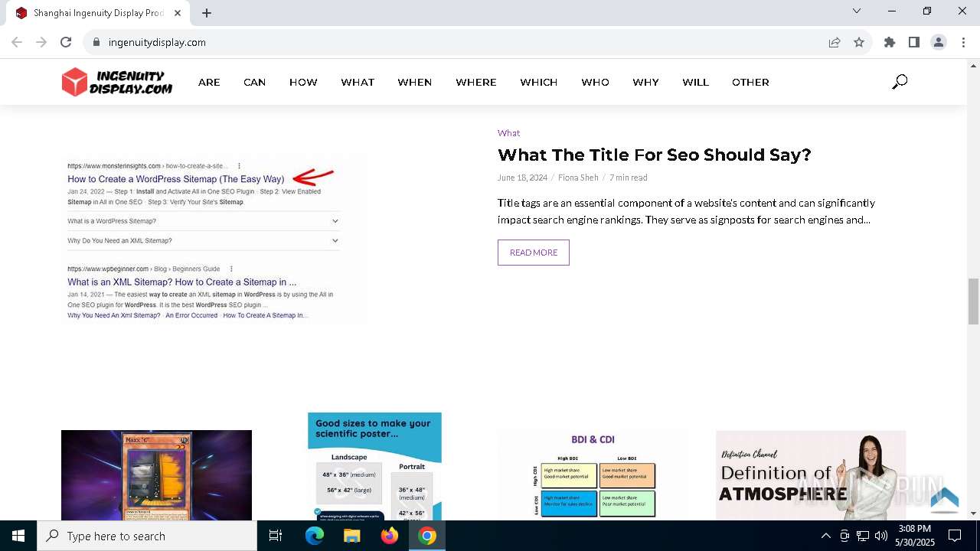This screenshot has height=551, width=980.
Task: Open File Explorer from taskbar
Action: [x=352, y=536]
